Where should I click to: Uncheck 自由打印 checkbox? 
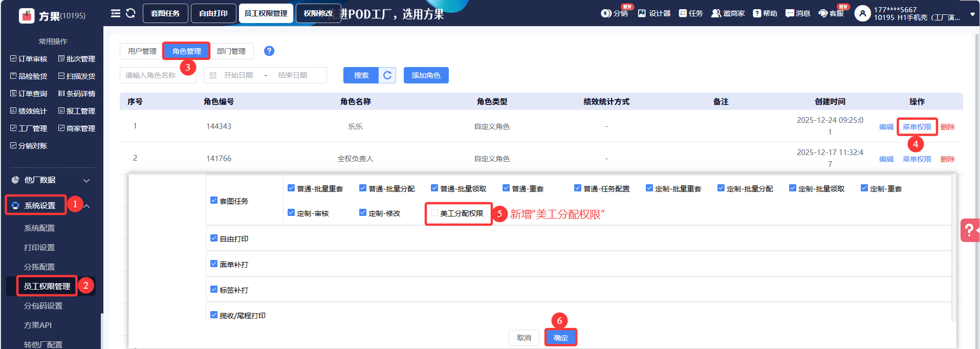click(x=214, y=238)
